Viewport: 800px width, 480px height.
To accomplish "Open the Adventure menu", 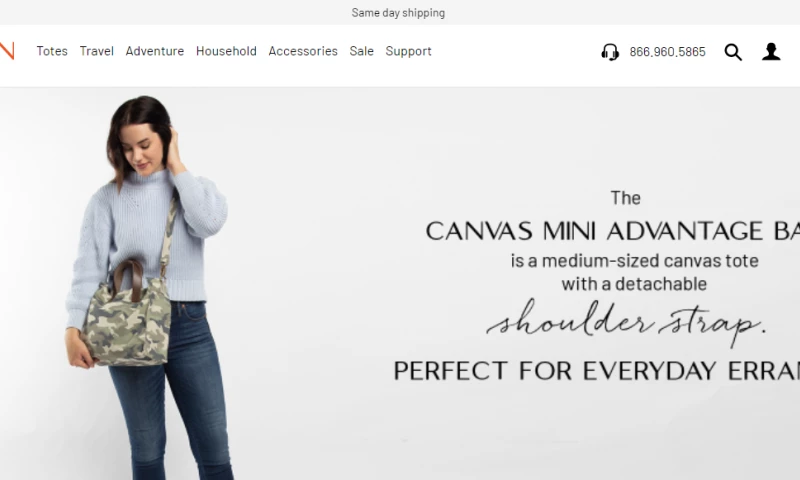I will [x=155, y=51].
